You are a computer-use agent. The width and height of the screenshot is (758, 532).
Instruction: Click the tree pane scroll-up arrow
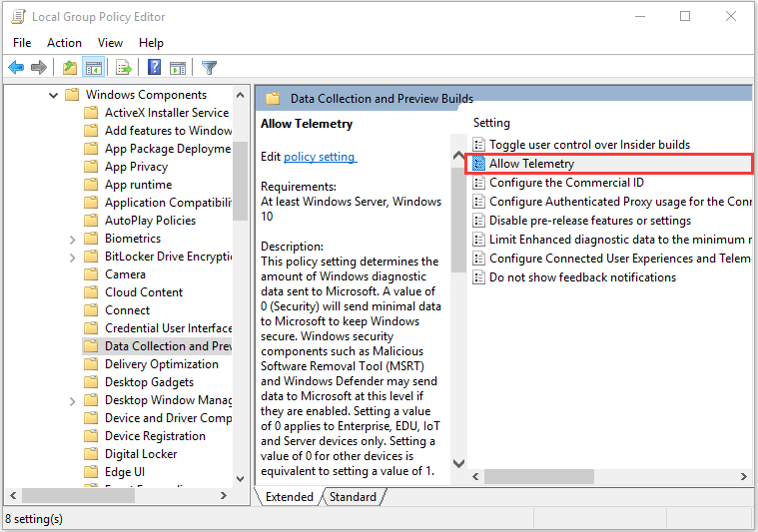point(241,95)
